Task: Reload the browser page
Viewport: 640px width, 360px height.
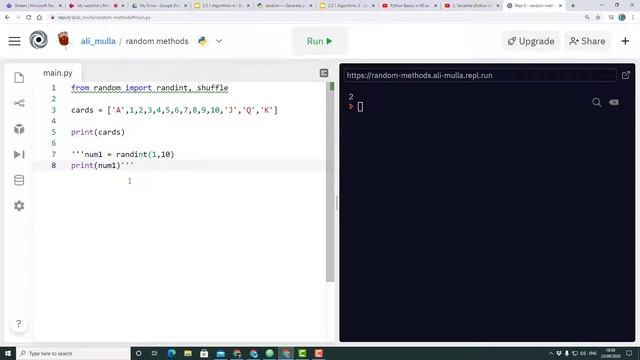Action: (x=29, y=18)
